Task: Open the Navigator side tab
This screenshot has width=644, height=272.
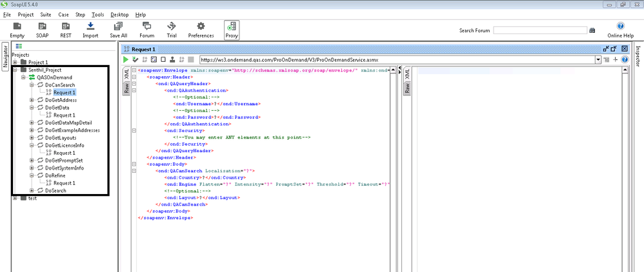Action: tap(5, 57)
